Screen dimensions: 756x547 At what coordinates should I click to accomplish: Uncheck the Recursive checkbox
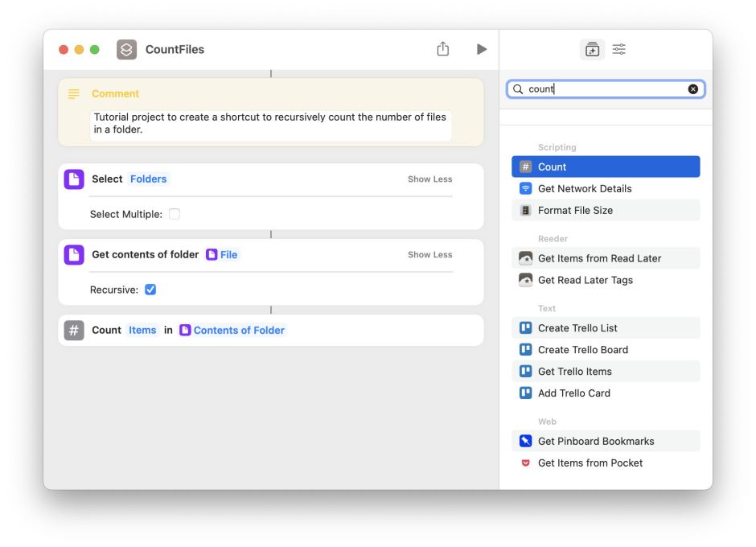point(150,290)
